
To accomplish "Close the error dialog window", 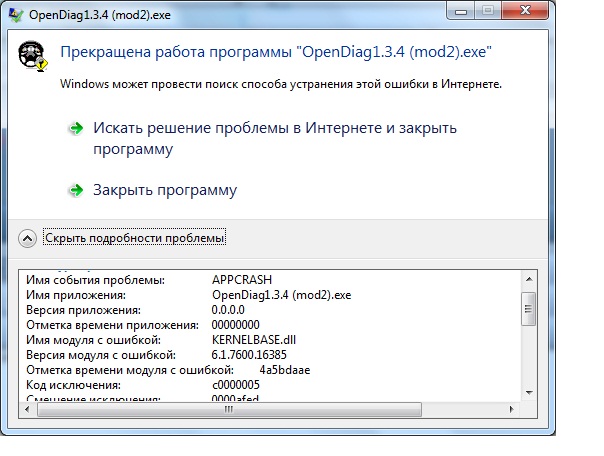I will tap(525, 10).
